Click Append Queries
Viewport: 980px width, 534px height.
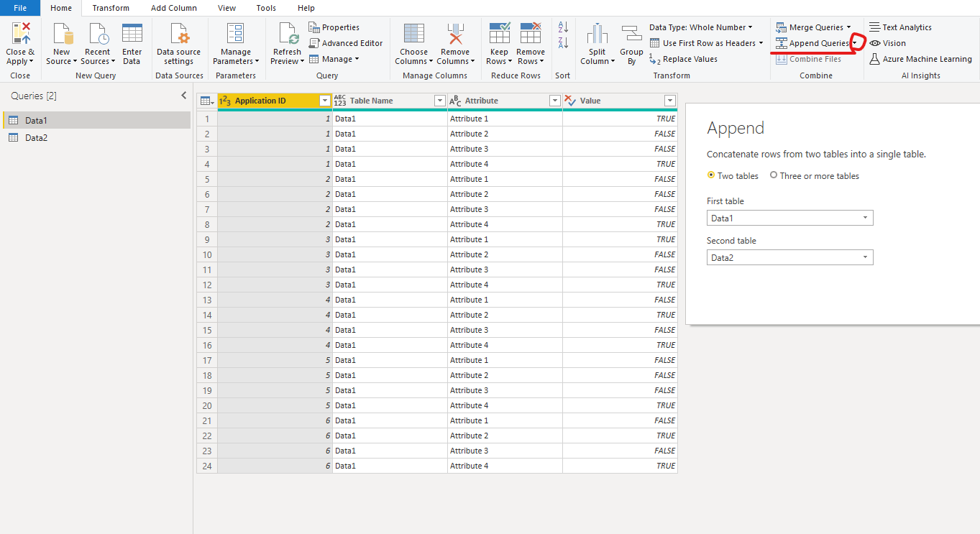tap(812, 43)
